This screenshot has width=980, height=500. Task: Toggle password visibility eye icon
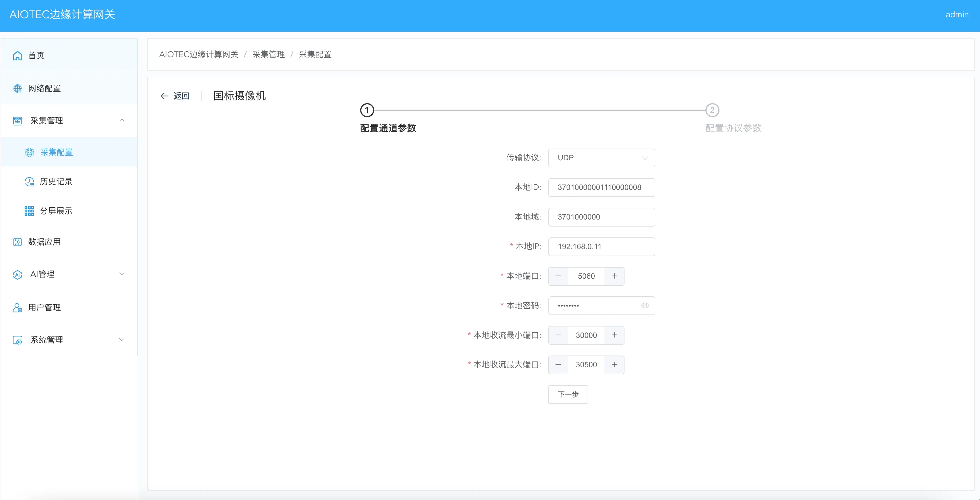[645, 306]
